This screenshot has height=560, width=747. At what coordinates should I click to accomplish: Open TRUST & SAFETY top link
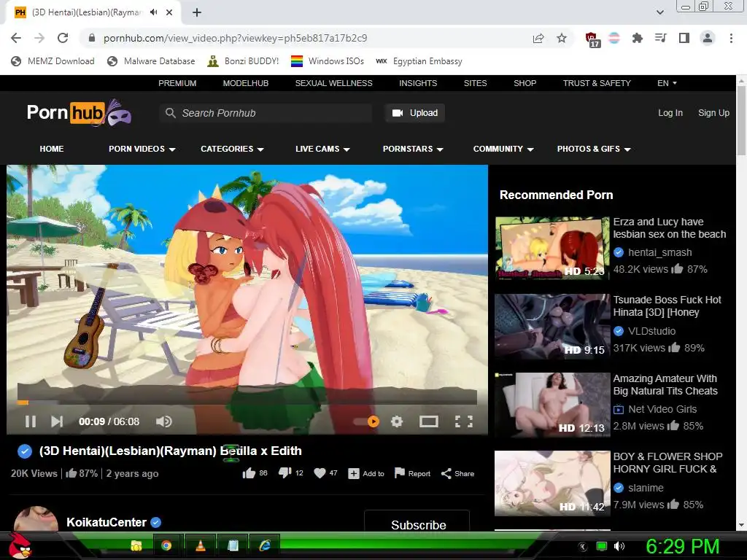pyautogui.click(x=597, y=83)
